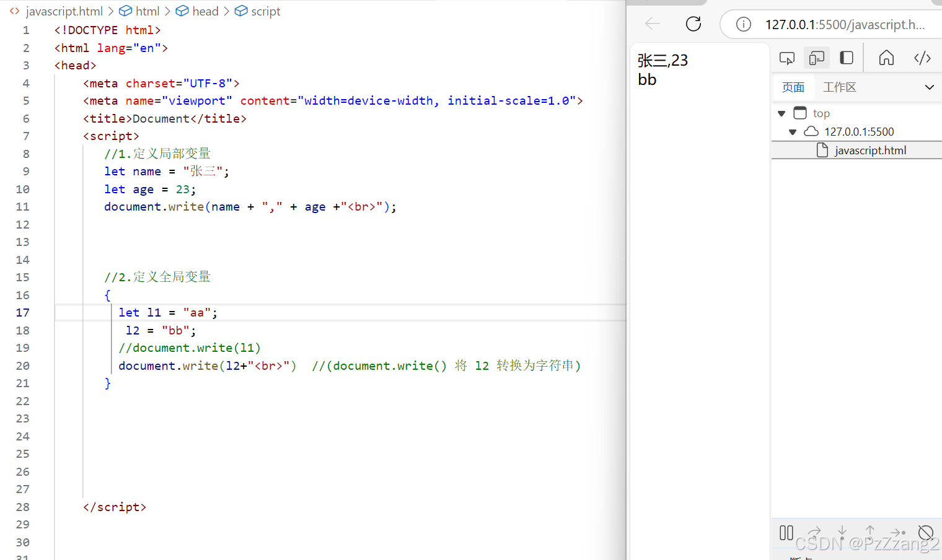Click the browser back arrow button

pos(653,24)
